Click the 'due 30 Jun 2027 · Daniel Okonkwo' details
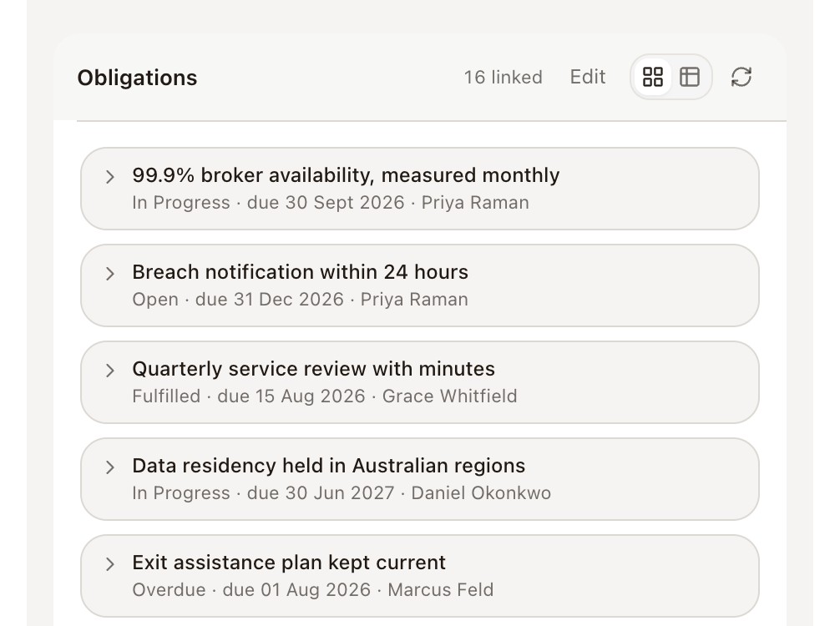This screenshot has width=840, height=626. pyautogui.click(x=398, y=493)
